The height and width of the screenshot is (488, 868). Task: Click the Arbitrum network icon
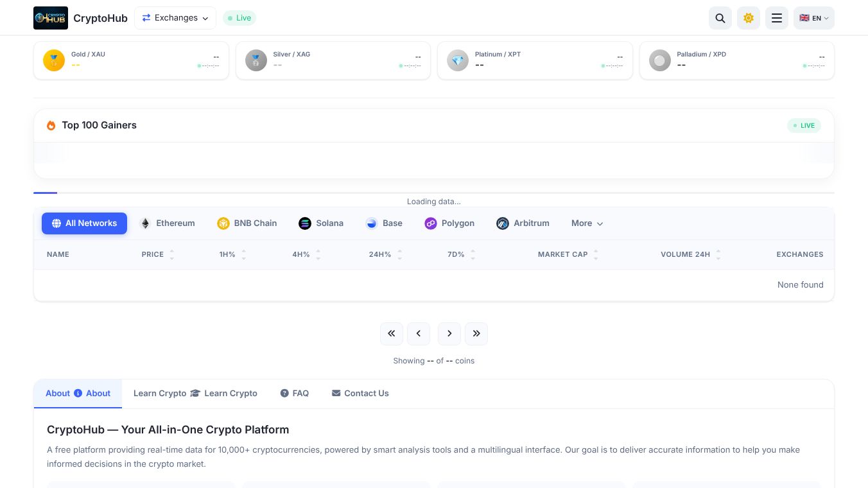click(503, 223)
